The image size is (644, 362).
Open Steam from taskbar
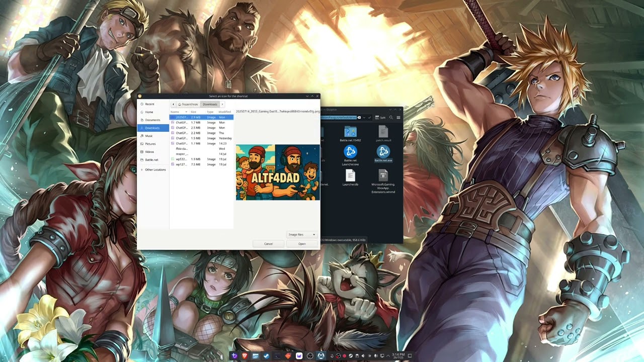click(x=266, y=355)
